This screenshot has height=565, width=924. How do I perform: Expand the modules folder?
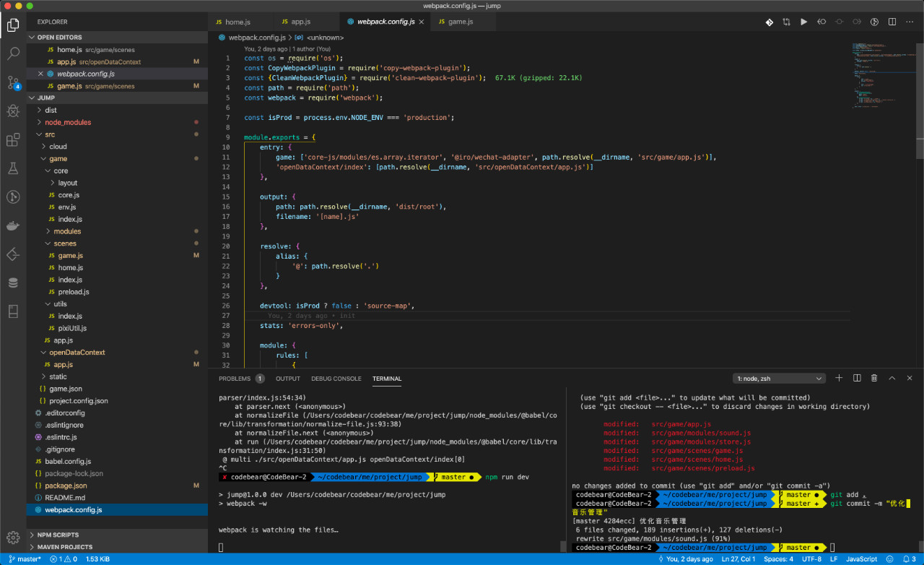pos(67,231)
